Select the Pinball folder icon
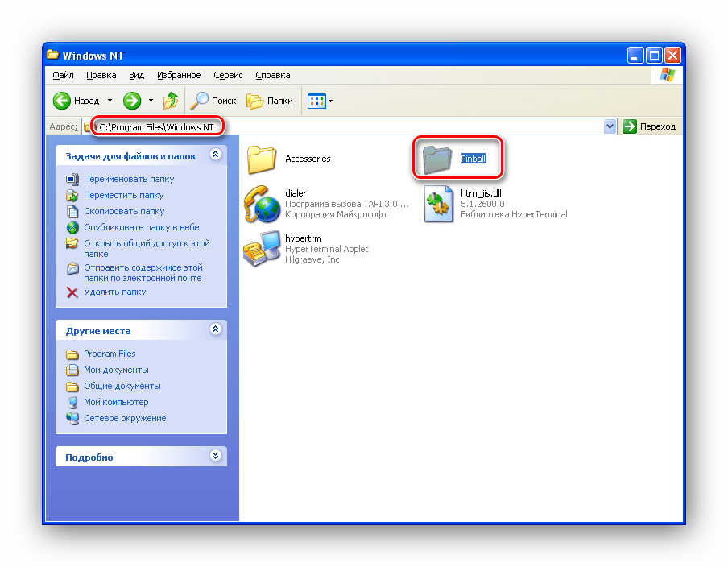 437,159
